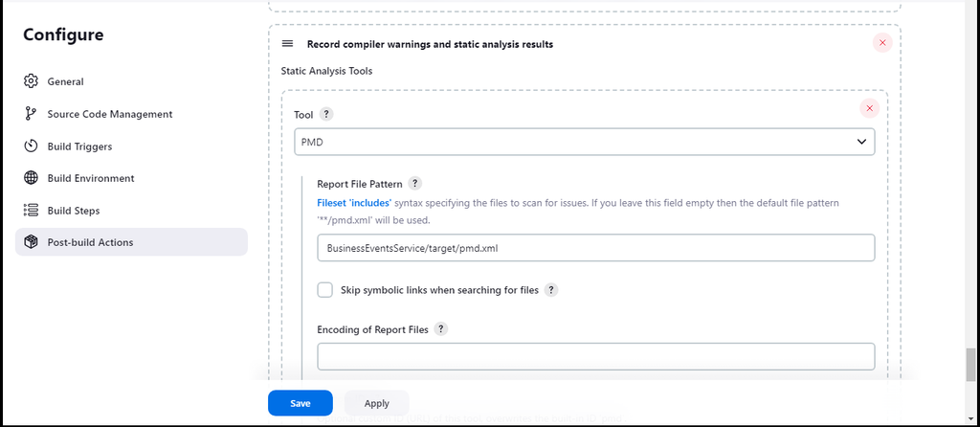This screenshot has width=980, height=427.
Task: Click the Build Environment globe icon
Action: [31, 178]
